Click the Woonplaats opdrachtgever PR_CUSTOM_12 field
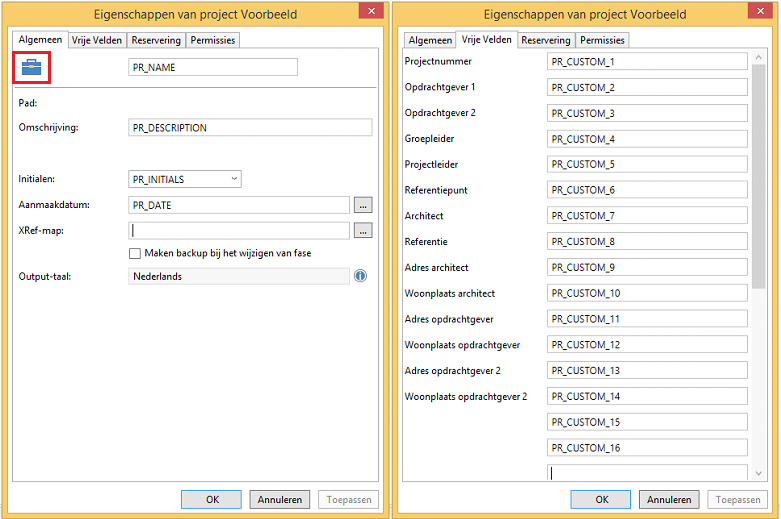 tap(647, 345)
